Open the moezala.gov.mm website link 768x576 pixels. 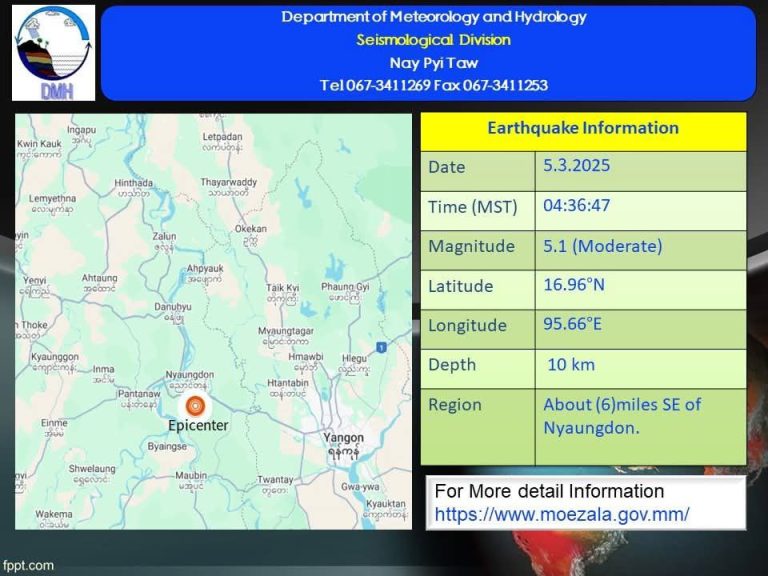(561, 514)
